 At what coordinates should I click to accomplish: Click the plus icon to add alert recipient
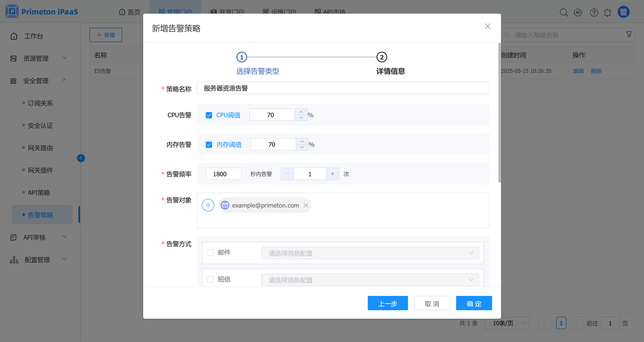208,205
